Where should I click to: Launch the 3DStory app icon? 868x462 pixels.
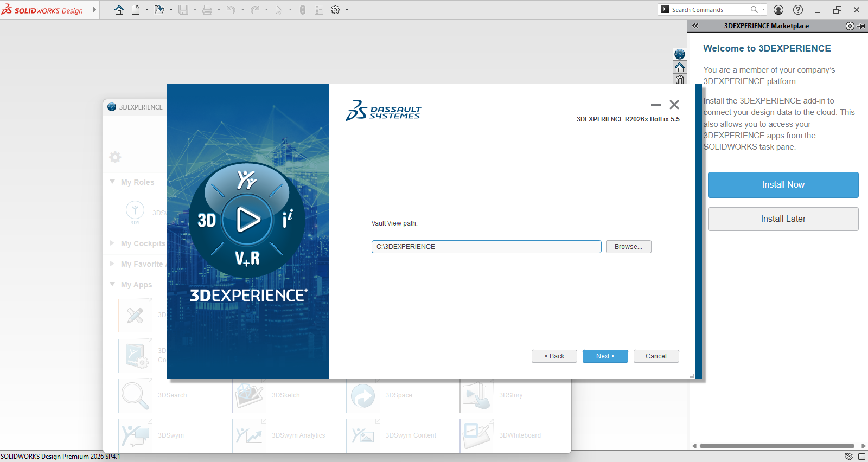coord(477,395)
